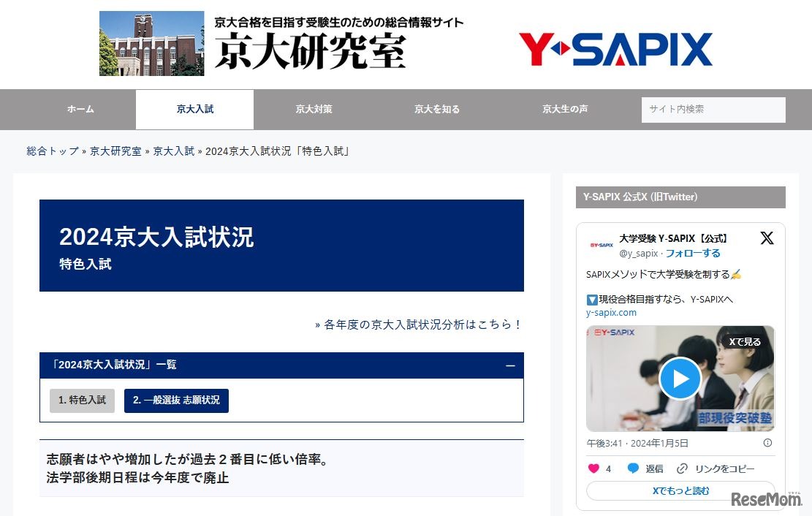Image resolution: width=812 pixels, height=516 pixels.
Task: Click the 2024京大入試状況 heading banner
Action: point(281,246)
